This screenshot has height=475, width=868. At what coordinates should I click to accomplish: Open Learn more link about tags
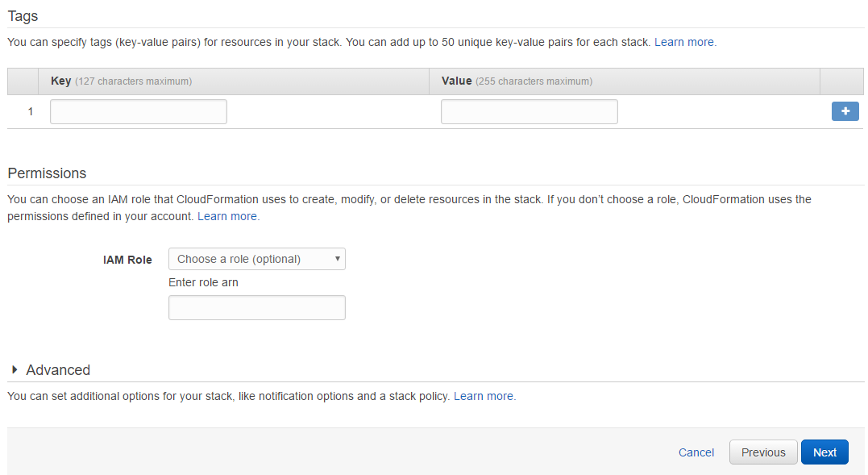pos(684,42)
